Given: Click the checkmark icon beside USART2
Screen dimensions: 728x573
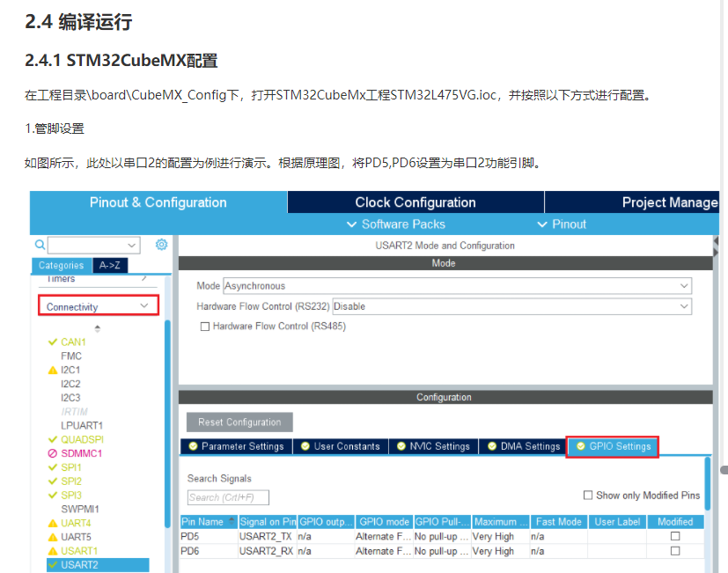Looking at the screenshot, I should [x=53, y=565].
